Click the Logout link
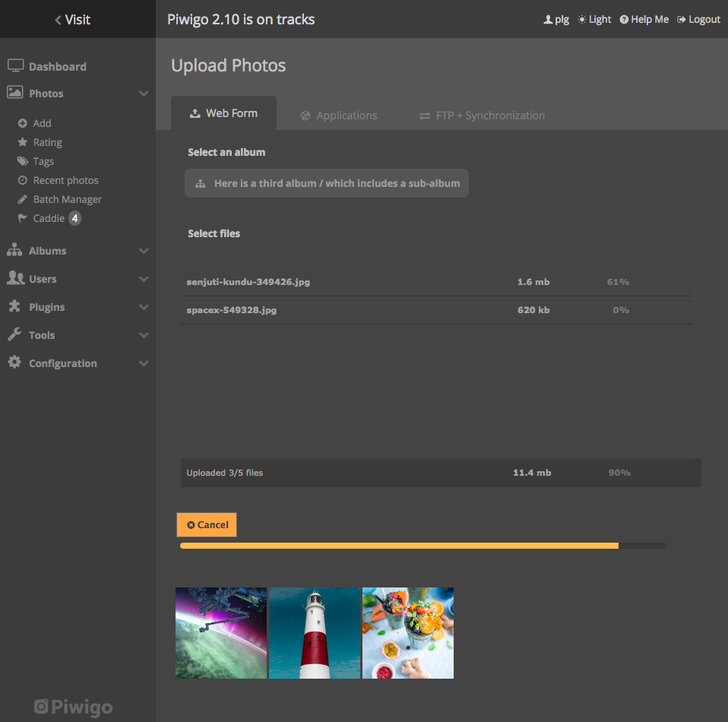This screenshot has width=728, height=722. 698,20
